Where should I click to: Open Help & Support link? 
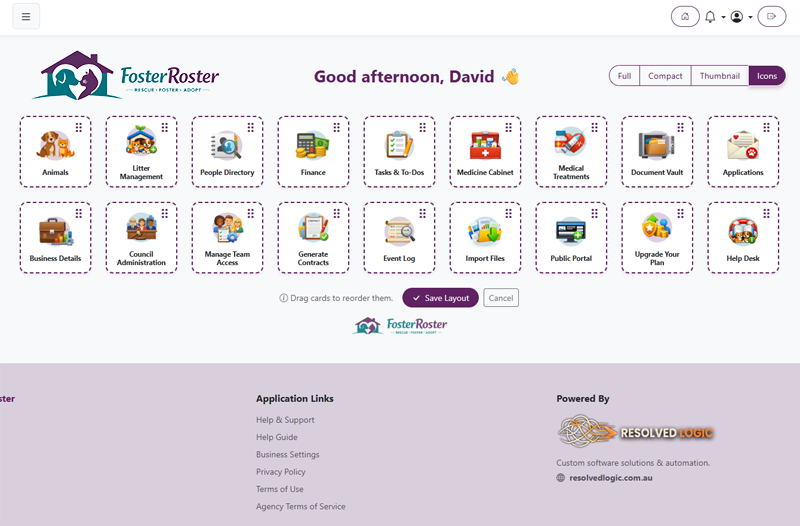click(x=285, y=420)
